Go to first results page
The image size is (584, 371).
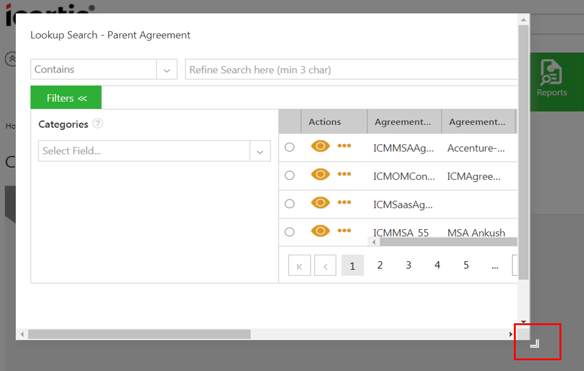[299, 266]
